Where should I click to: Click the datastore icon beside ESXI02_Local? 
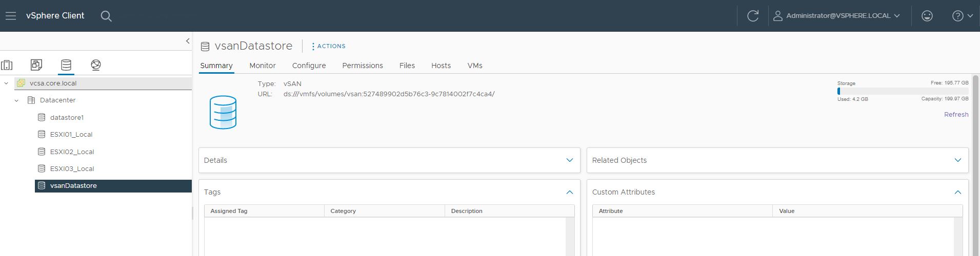tap(42, 152)
